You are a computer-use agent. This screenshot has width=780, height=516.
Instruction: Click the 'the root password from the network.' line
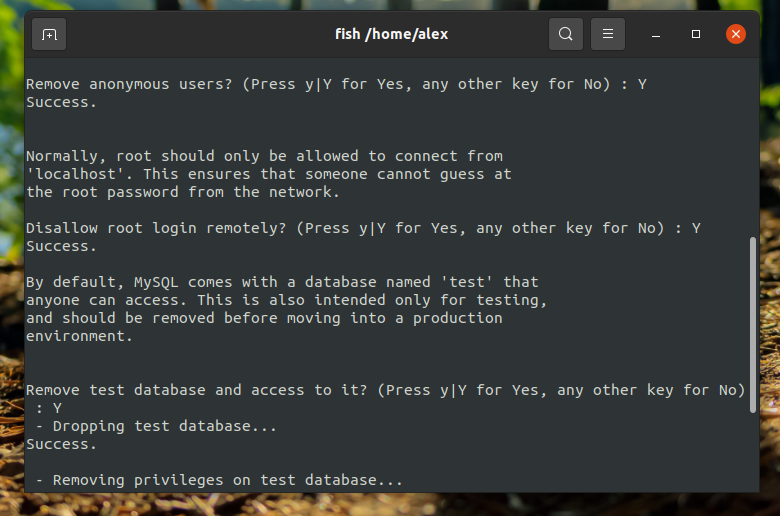[183, 192]
